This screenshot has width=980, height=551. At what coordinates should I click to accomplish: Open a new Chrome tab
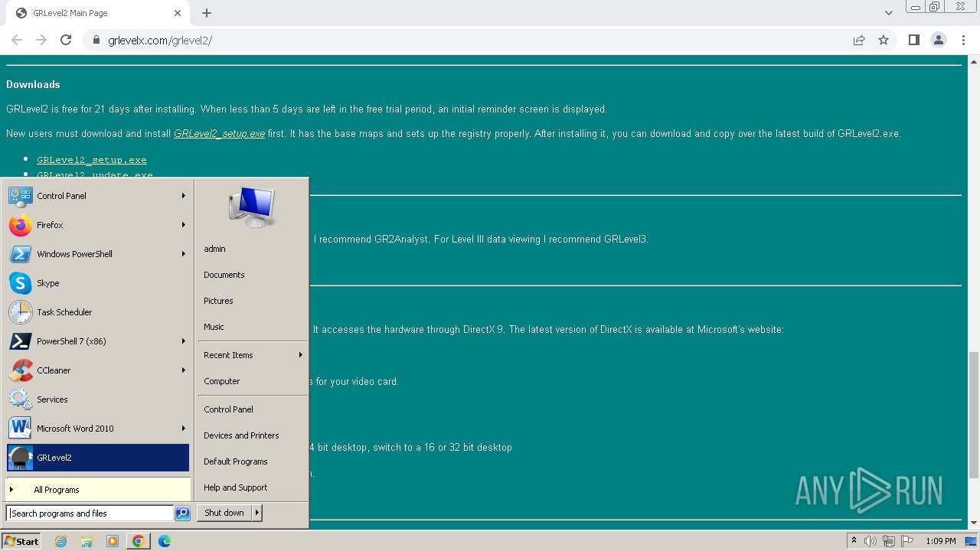click(207, 13)
